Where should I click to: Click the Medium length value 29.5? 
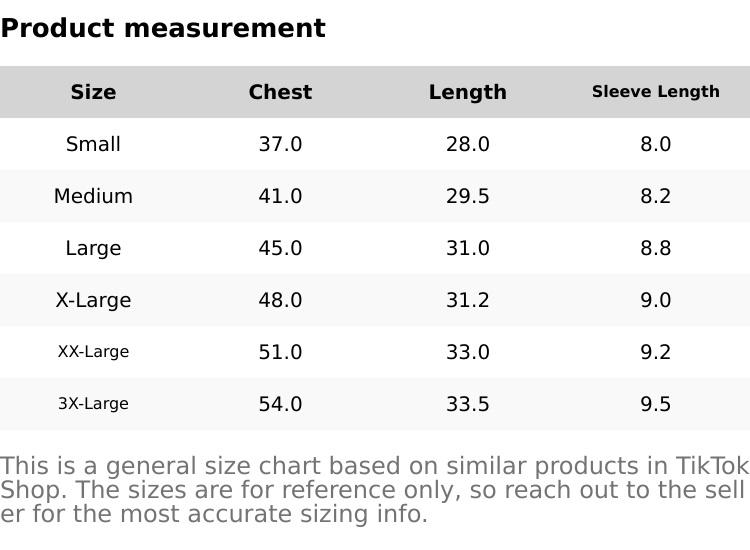pyautogui.click(x=467, y=196)
